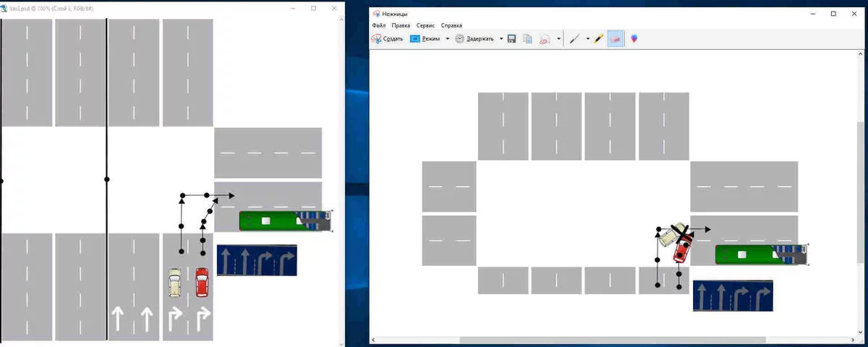Toggle the Eraser tool in Ножницы
Screen dimensions: 868x347
[x=616, y=39]
